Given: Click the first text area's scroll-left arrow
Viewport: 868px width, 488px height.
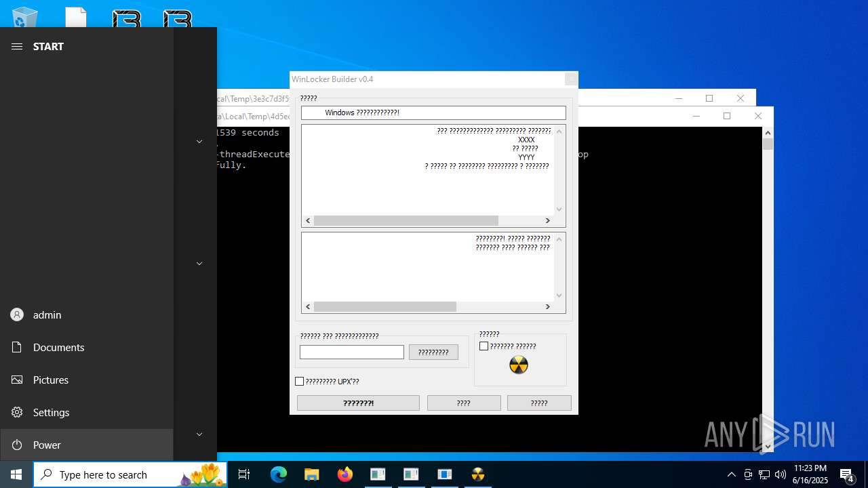Looking at the screenshot, I should click(308, 221).
